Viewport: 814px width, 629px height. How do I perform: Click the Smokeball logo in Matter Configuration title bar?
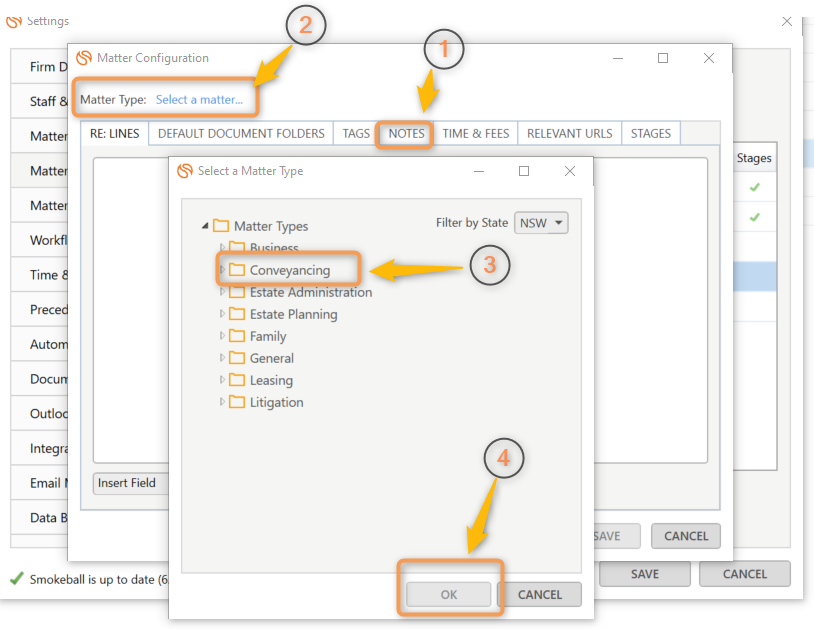click(x=84, y=58)
